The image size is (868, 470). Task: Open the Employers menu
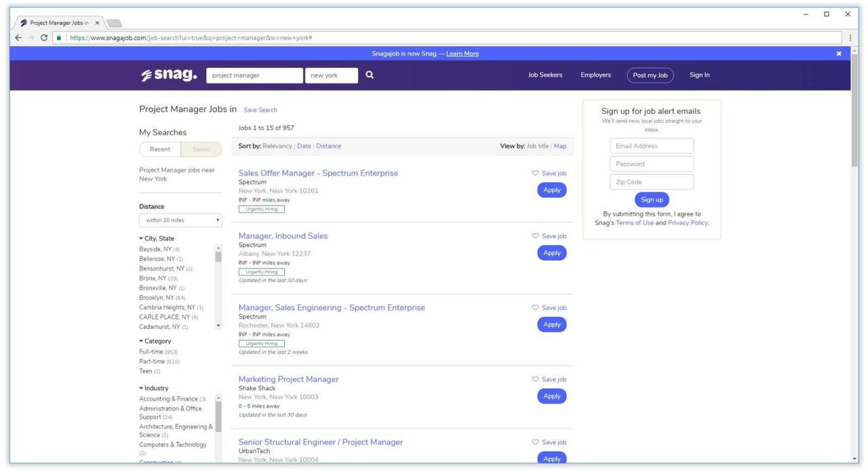(595, 75)
